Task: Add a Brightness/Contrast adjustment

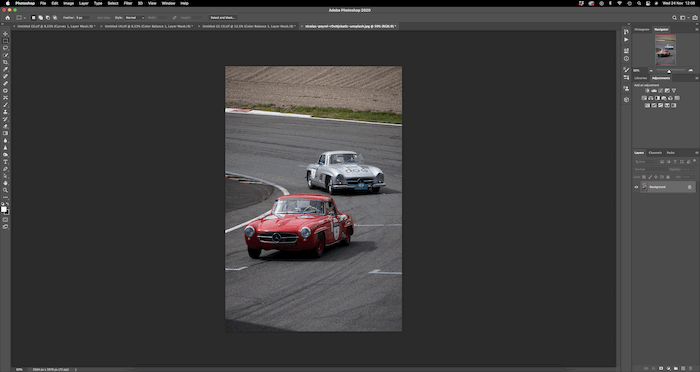Action: tap(647, 91)
